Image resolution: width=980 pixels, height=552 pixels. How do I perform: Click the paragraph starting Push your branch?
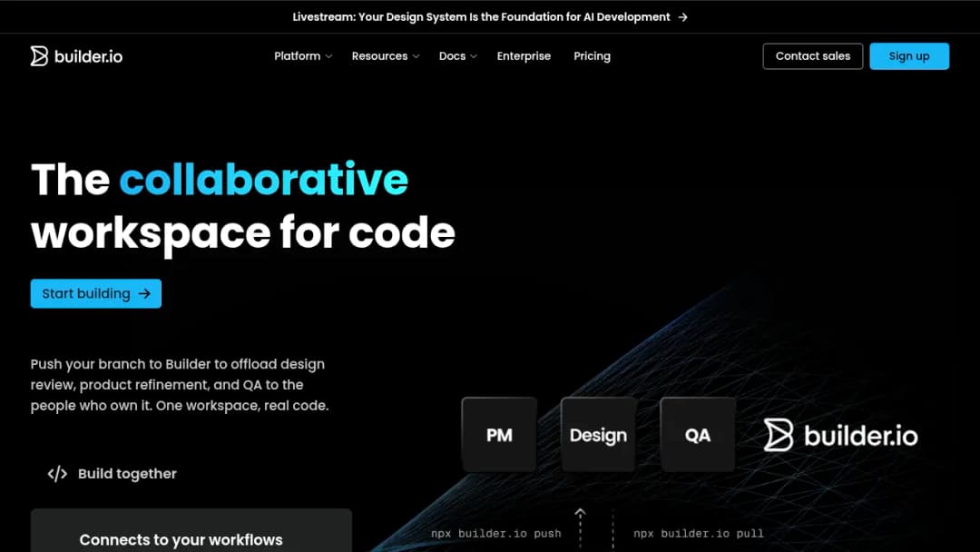[180, 384]
